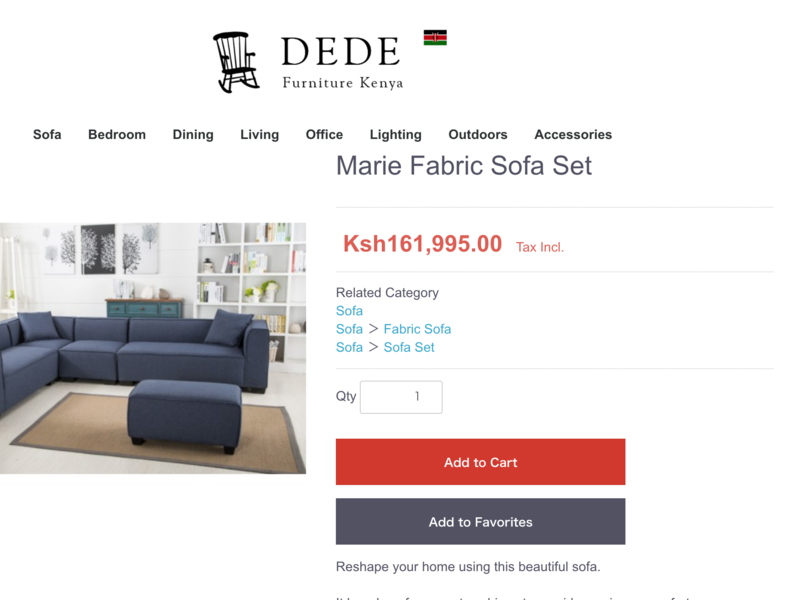Image resolution: width=800 pixels, height=600 pixels.
Task: Open the Living menu
Action: point(260,135)
